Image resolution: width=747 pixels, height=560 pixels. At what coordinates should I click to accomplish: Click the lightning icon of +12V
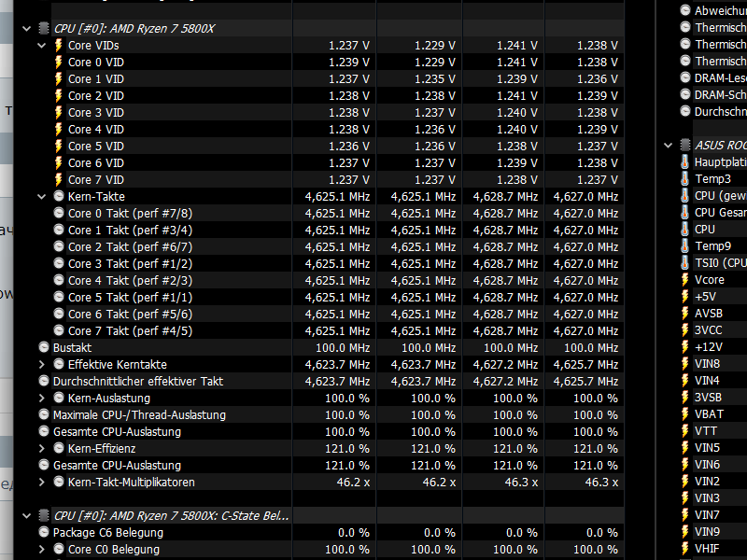pyautogui.click(x=685, y=346)
